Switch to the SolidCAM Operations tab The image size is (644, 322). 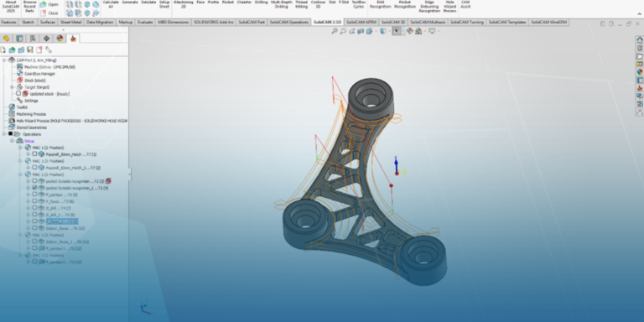288,22
